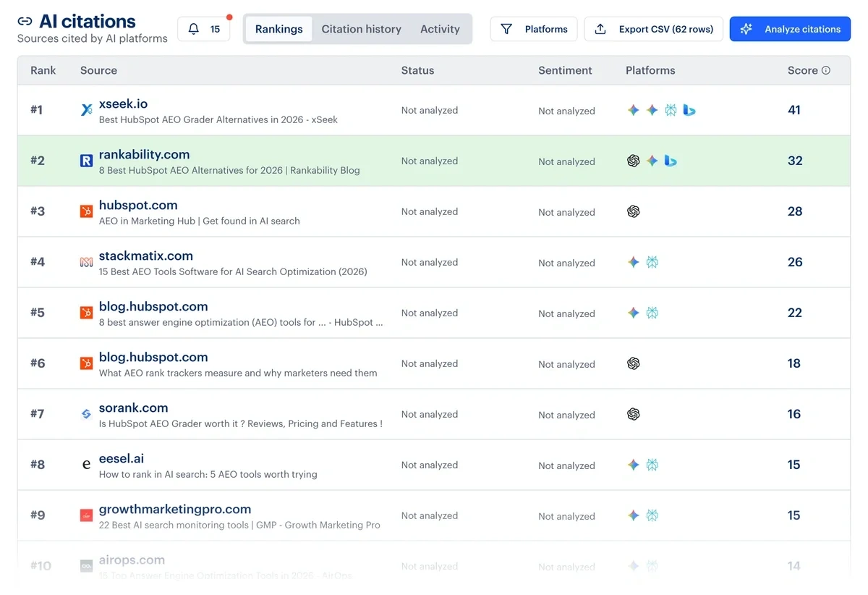This screenshot has width=868, height=595.
Task: Click the Analyze citations button
Action: [x=790, y=29]
